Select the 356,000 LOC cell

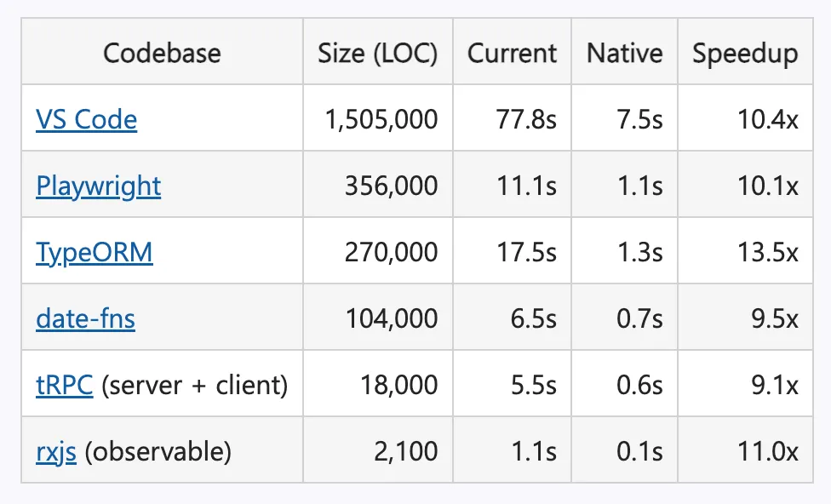(x=378, y=185)
